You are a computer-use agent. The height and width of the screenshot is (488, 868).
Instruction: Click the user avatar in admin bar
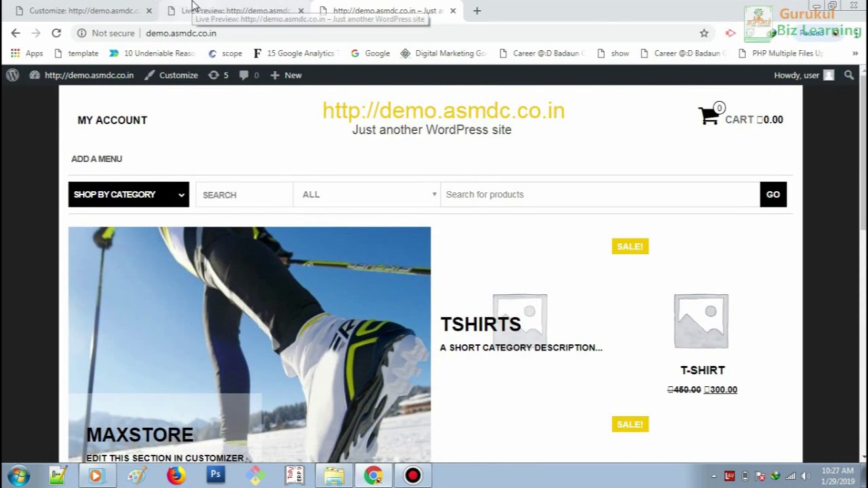pyautogui.click(x=829, y=75)
